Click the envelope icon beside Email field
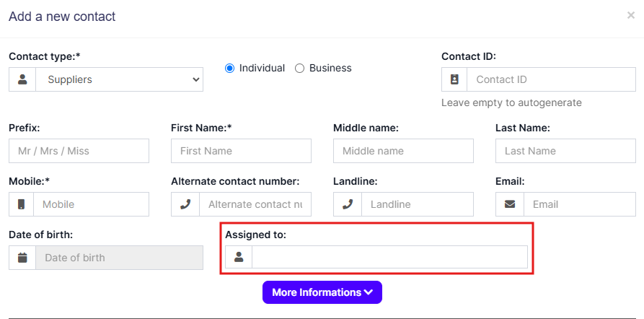This screenshot has width=644, height=319. tap(510, 204)
